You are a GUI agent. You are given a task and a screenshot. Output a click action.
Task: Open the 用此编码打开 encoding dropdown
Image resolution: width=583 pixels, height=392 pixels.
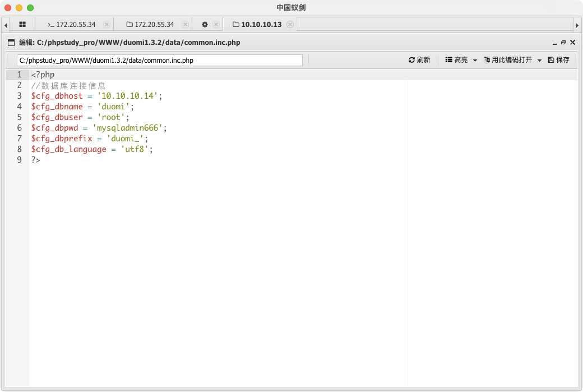(512, 60)
